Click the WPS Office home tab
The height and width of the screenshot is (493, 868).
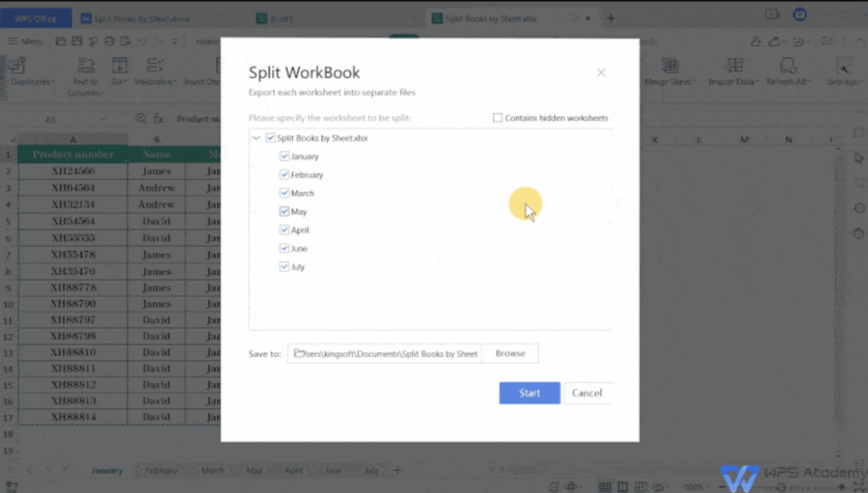pyautogui.click(x=36, y=18)
